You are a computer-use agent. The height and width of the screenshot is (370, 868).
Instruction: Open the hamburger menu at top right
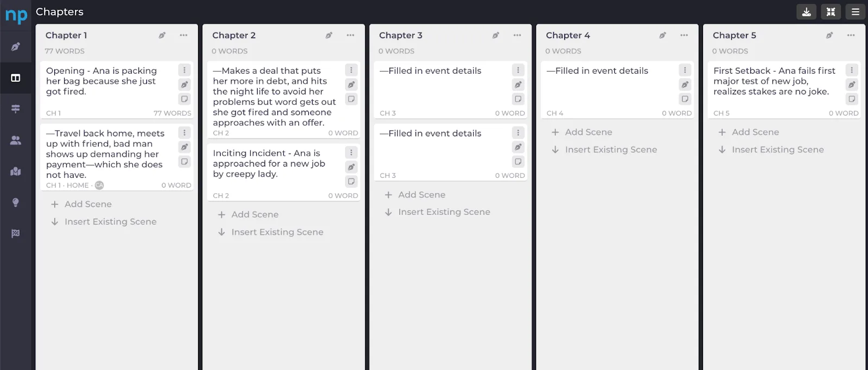(856, 11)
